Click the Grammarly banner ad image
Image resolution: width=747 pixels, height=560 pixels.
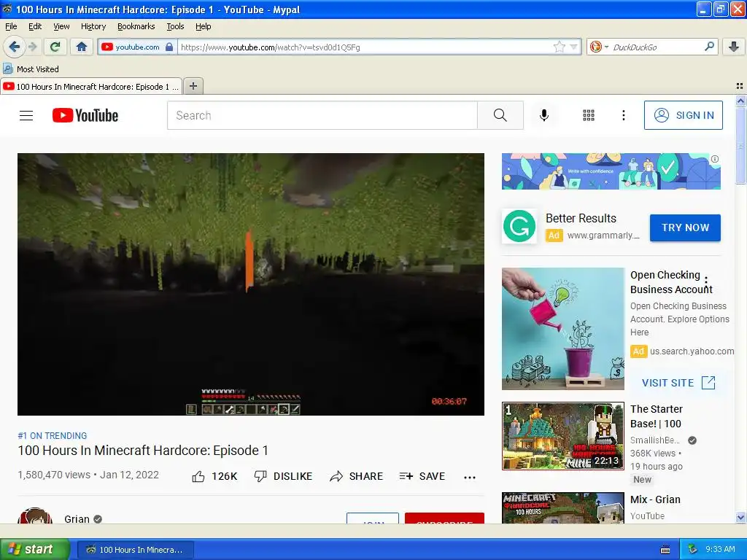(611, 171)
